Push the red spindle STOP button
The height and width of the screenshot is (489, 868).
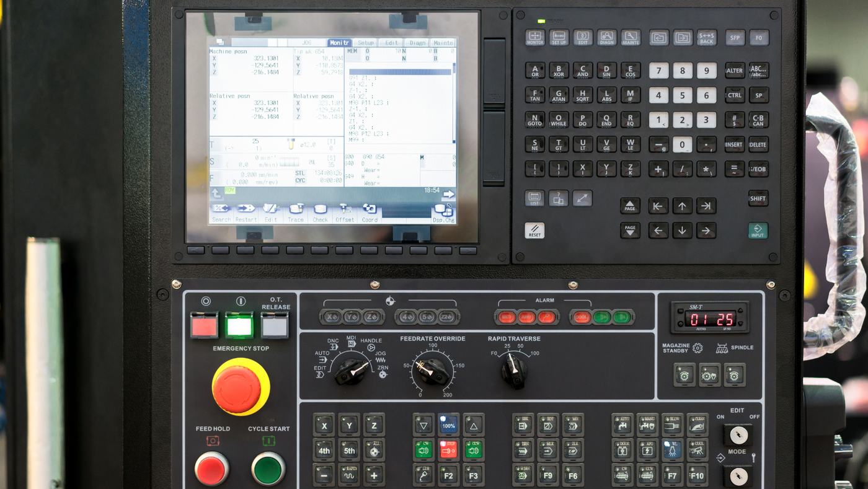(448, 449)
